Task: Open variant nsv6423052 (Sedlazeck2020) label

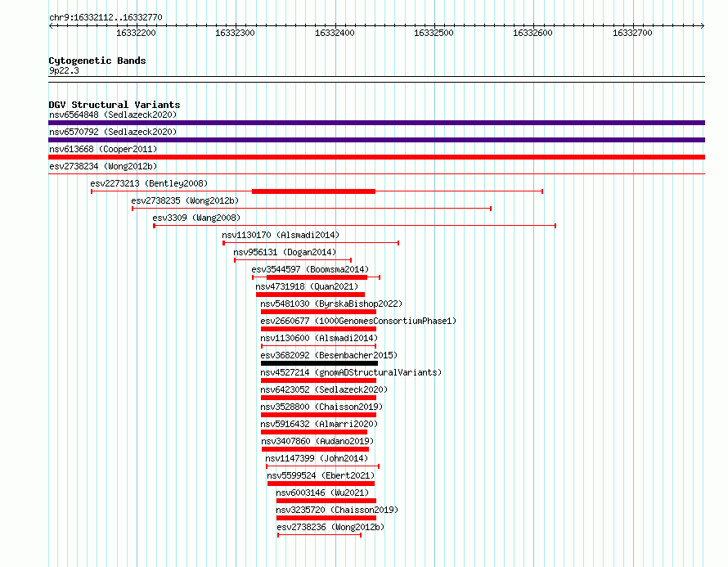Action: 324,389
